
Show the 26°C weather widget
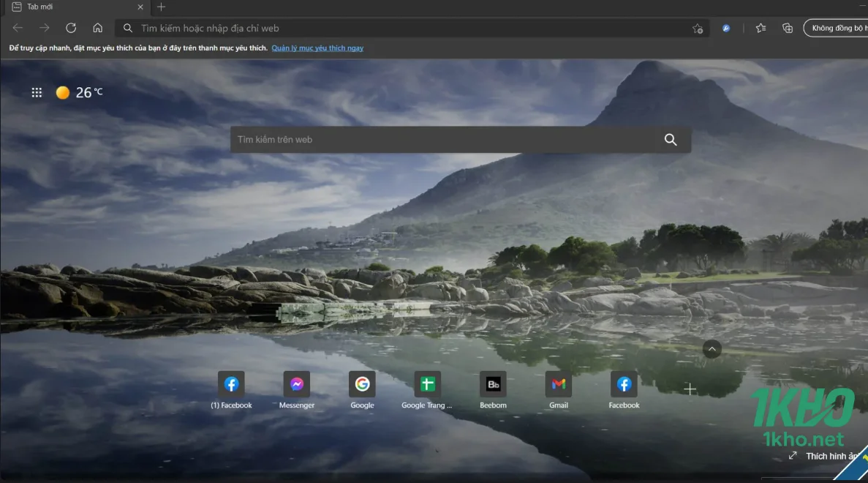coord(79,92)
